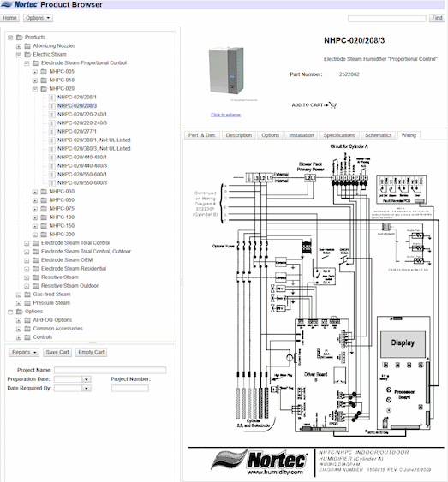Open the Reports dropdown button
This screenshot has height=482, width=448.
(24, 352)
